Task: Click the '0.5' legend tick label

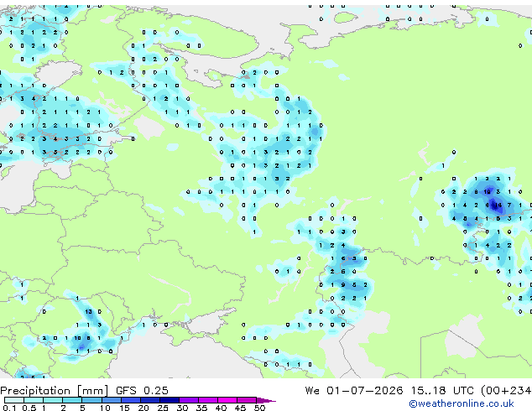Action: click(x=29, y=408)
